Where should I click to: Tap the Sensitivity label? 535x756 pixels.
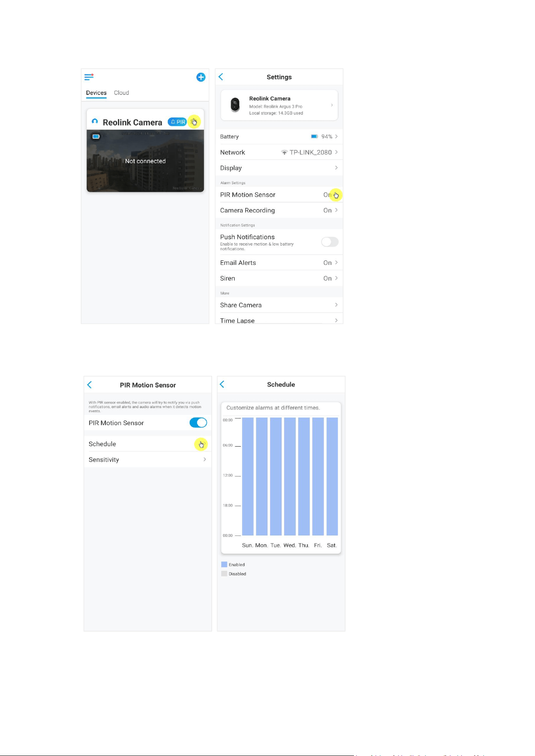pos(104,460)
